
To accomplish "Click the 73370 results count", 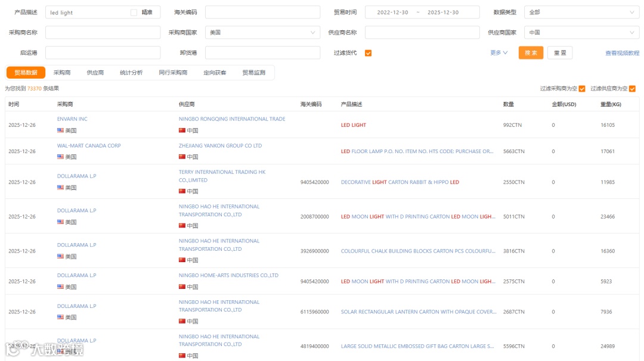I will (x=35, y=89).
